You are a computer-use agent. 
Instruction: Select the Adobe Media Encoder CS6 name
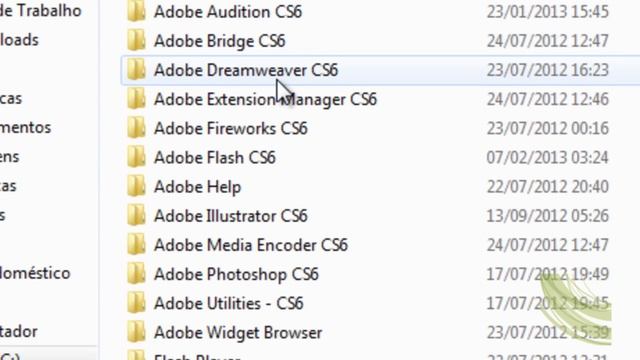coord(251,245)
